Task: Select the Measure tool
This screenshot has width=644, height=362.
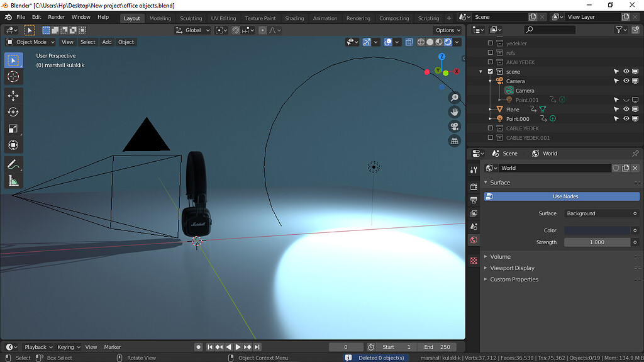Action: tap(13, 181)
